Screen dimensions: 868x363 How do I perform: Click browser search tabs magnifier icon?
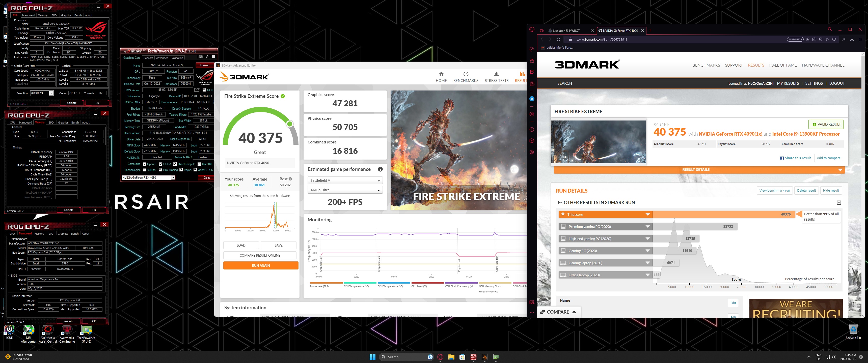pyautogui.click(x=830, y=29)
